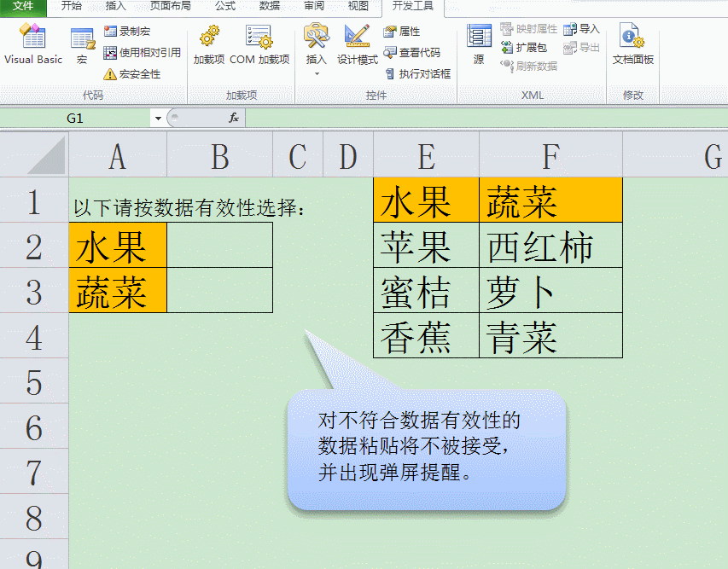
Task: Open COM 加载项 dialog
Action: pos(259,44)
